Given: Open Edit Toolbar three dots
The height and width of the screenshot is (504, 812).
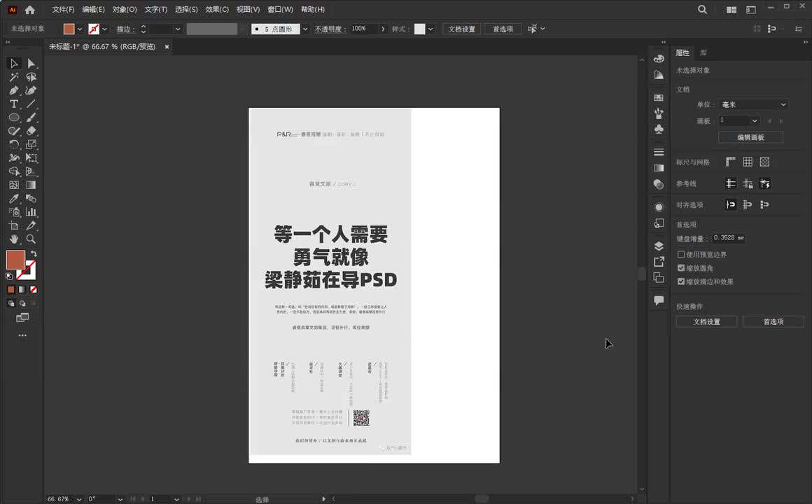Looking at the screenshot, I should pyautogui.click(x=22, y=336).
